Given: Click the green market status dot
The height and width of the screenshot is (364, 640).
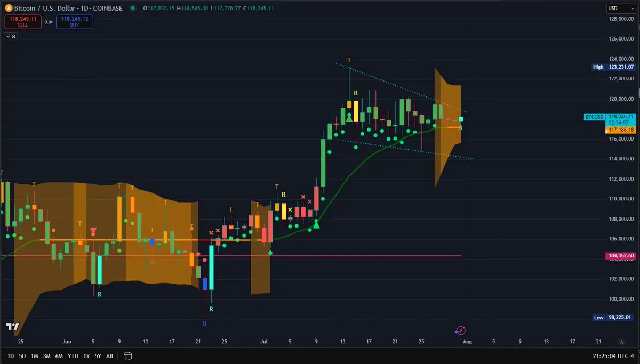Looking at the screenshot, I should tap(132, 9).
